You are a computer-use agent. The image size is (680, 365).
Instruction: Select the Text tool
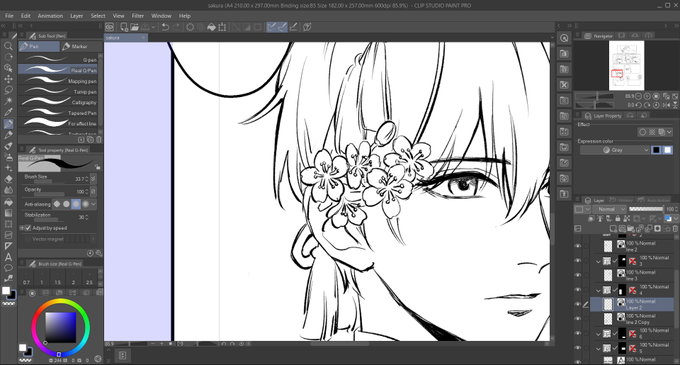click(x=8, y=257)
